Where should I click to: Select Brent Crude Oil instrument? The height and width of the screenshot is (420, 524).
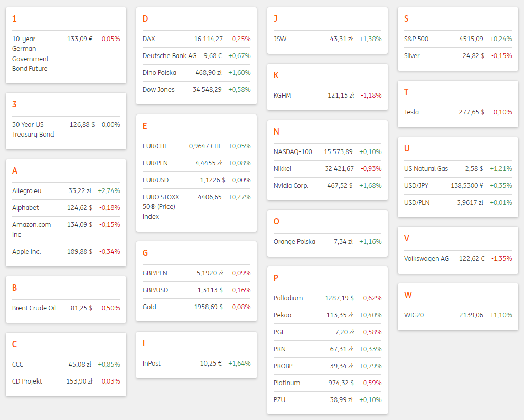34,308
